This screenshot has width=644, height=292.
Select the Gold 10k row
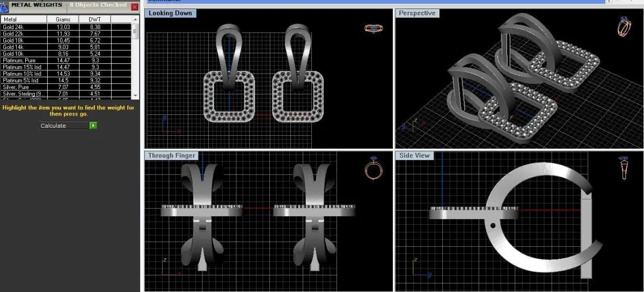(x=66, y=54)
